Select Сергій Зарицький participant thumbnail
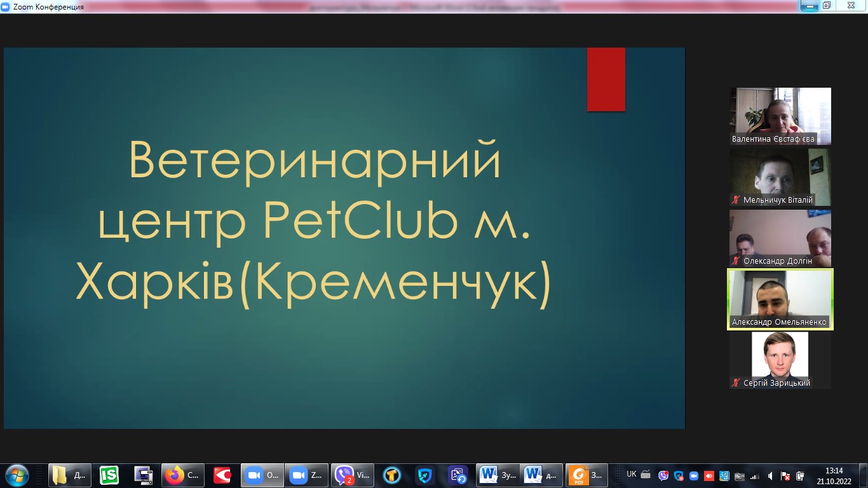The width and height of the screenshot is (868, 488). click(x=780, y=360)
